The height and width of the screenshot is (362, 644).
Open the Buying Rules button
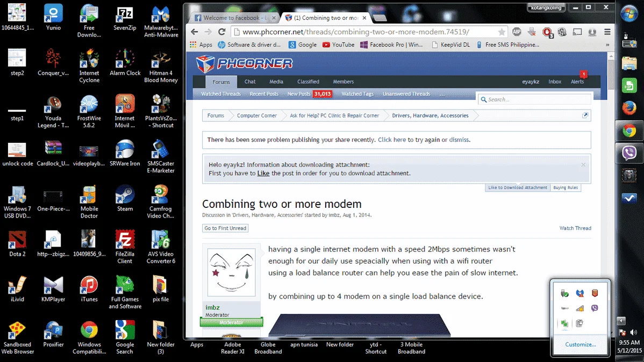(565, 187)
